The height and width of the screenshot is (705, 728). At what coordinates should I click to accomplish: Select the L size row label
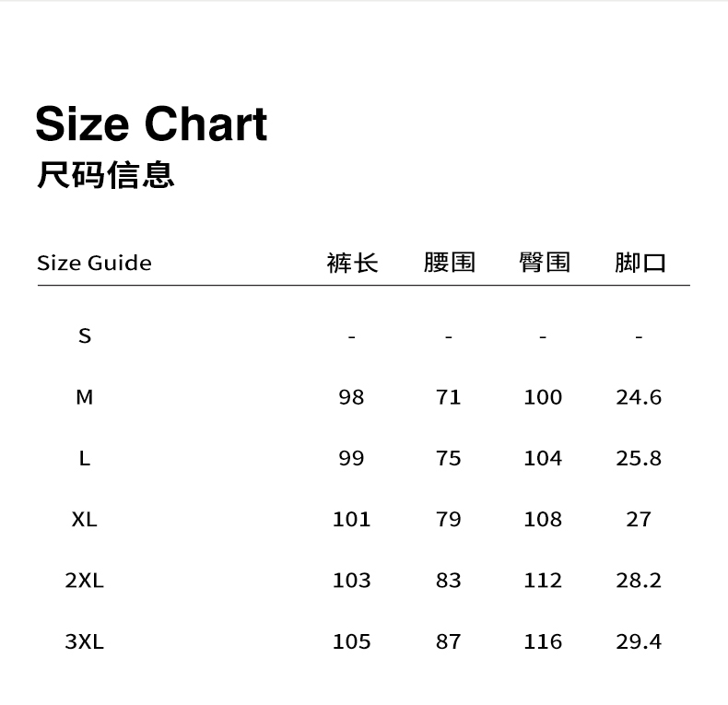[x=85, y=458]
